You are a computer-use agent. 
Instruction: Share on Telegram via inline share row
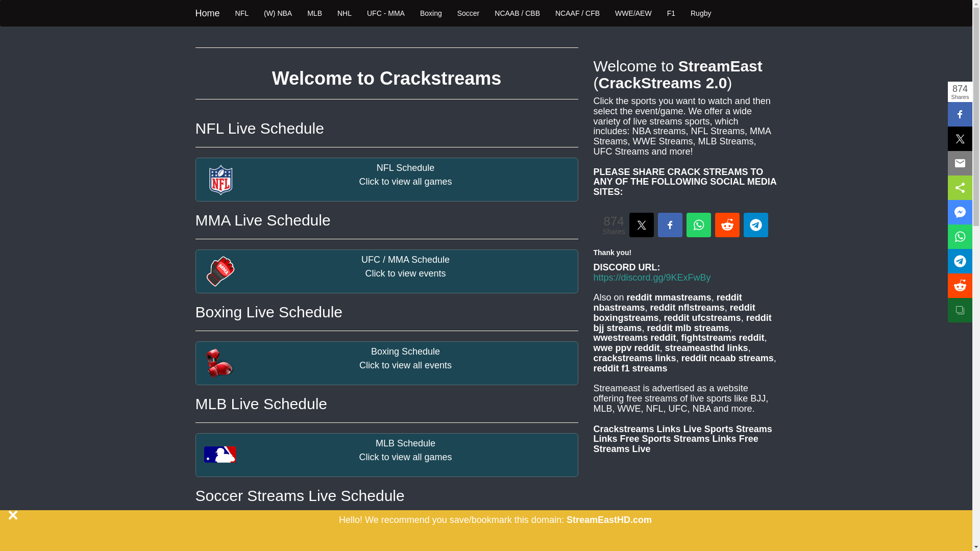[x=755, y=225]
